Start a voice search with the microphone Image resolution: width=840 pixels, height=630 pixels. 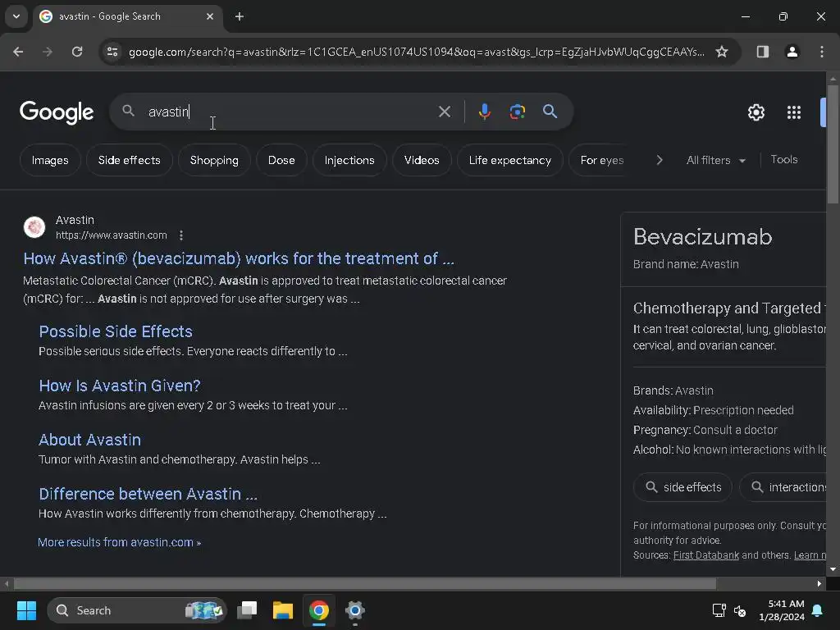pos(484,112)
